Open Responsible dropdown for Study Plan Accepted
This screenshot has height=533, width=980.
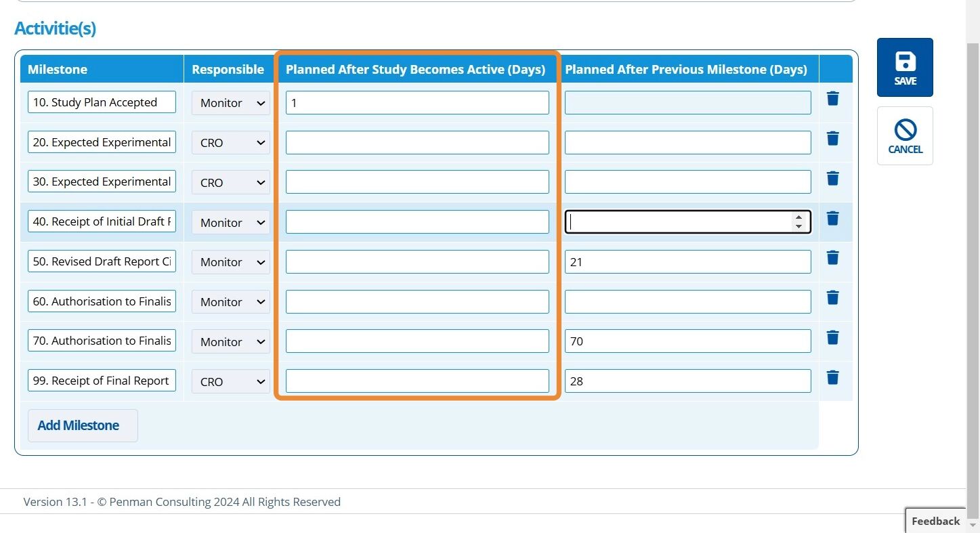pyautogui.click(x=231, y=103)
